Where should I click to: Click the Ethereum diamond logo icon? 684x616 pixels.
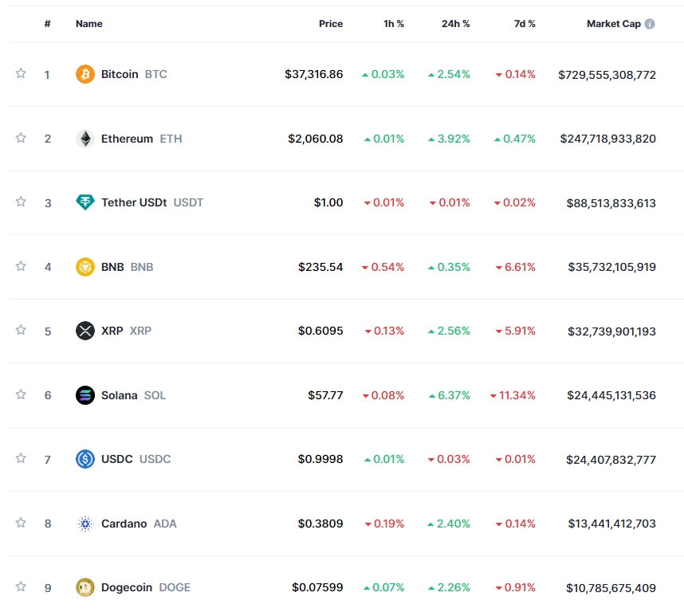click(85, 139)
